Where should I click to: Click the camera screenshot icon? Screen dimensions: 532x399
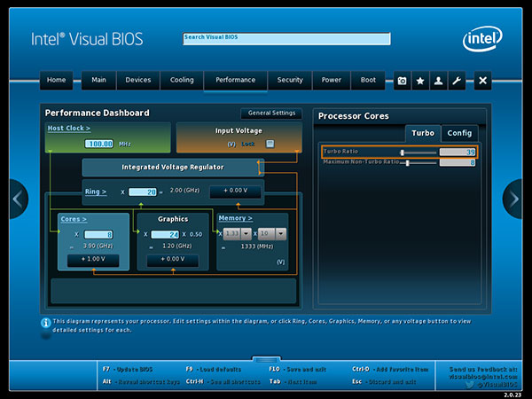(x=402, y=81)
